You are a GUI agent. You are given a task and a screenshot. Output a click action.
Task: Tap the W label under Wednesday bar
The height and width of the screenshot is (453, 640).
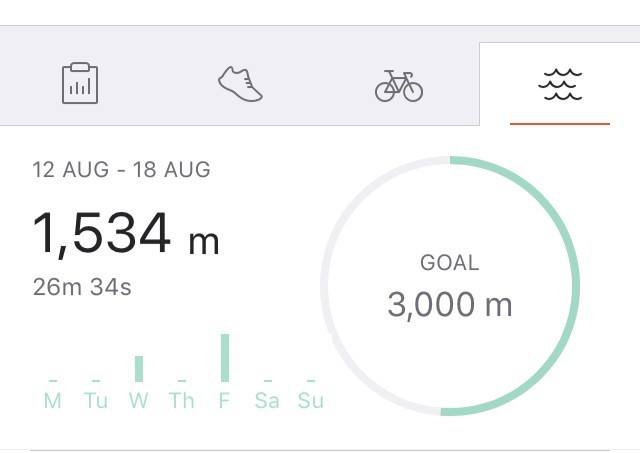tap(139, 400)
